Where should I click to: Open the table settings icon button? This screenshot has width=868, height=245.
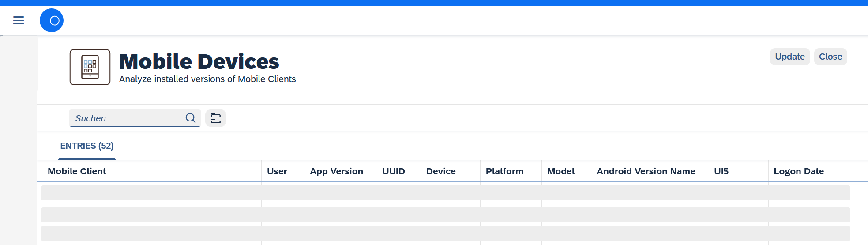point(216,118)
